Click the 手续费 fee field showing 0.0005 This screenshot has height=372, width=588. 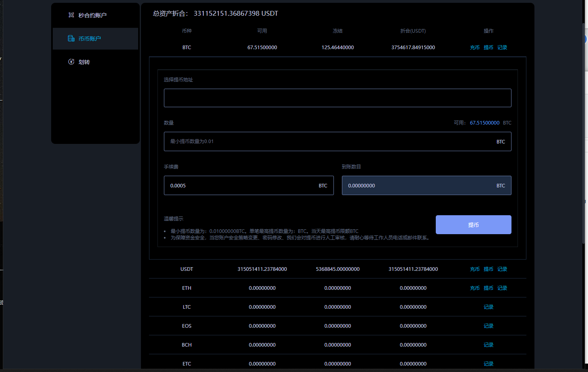(242, 185)
